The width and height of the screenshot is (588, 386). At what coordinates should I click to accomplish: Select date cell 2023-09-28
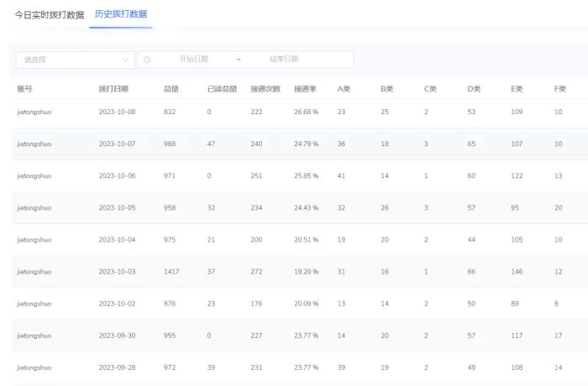click(117, 368)
